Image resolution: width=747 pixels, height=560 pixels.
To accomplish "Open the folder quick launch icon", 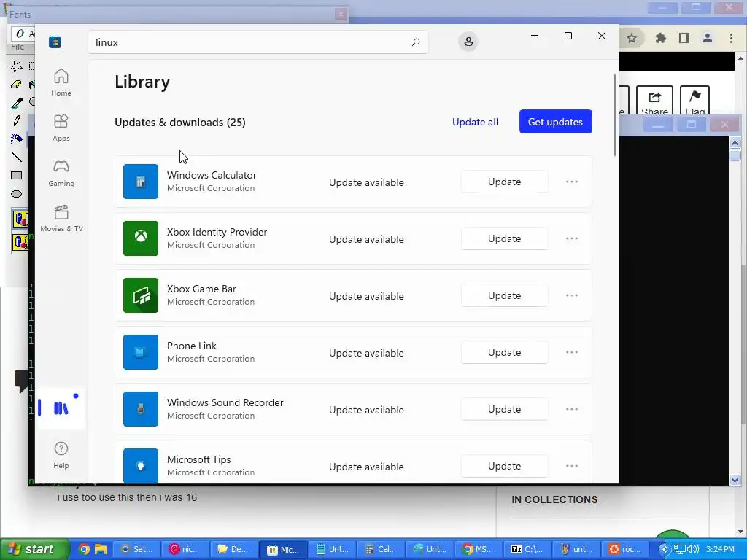I will tap(101, 549).
